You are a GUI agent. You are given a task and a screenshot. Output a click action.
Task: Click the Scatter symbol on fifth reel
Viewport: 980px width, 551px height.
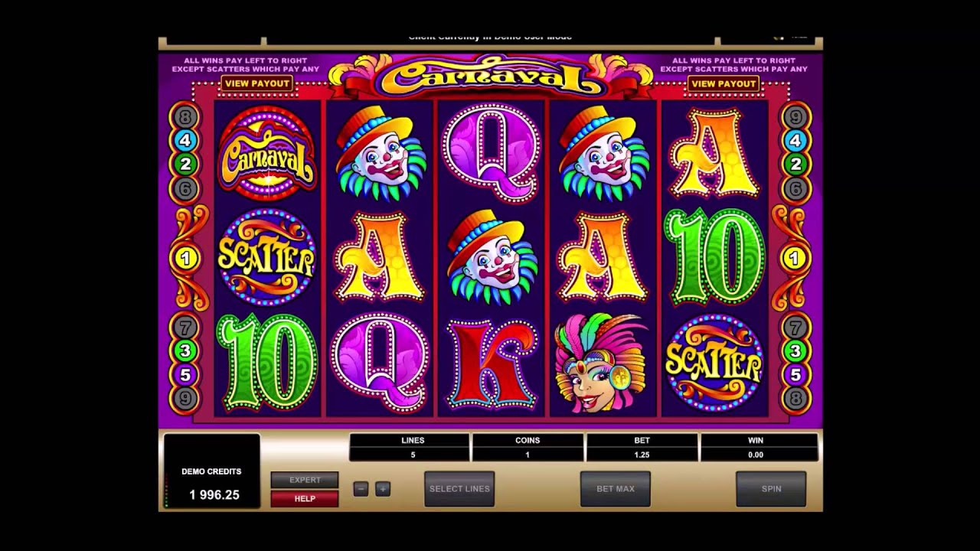(714, 361)
